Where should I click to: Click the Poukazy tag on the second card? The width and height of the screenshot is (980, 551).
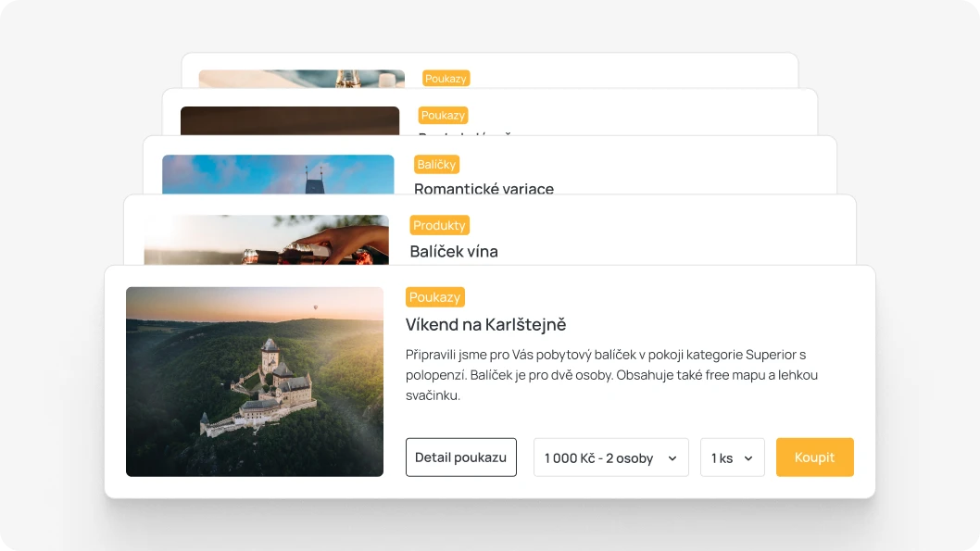click(443, 116)
